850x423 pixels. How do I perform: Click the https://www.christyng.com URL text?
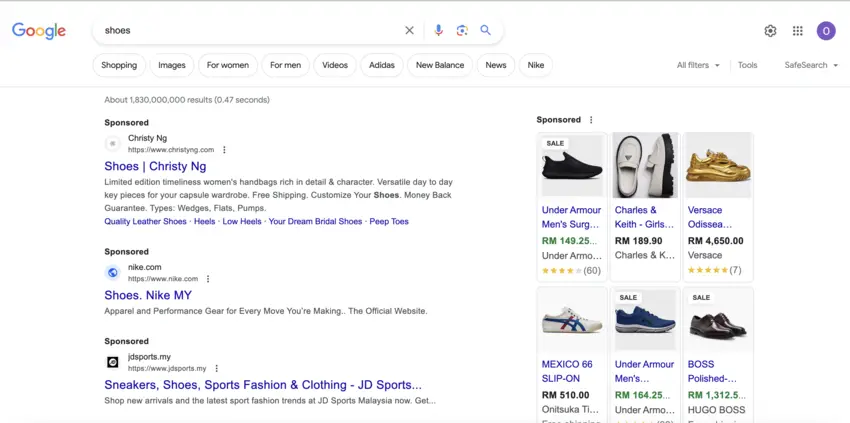171,150
